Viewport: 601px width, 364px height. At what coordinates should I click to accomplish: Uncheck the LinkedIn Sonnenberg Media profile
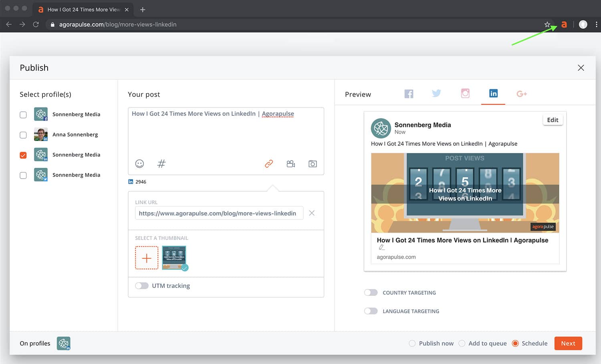23,155
